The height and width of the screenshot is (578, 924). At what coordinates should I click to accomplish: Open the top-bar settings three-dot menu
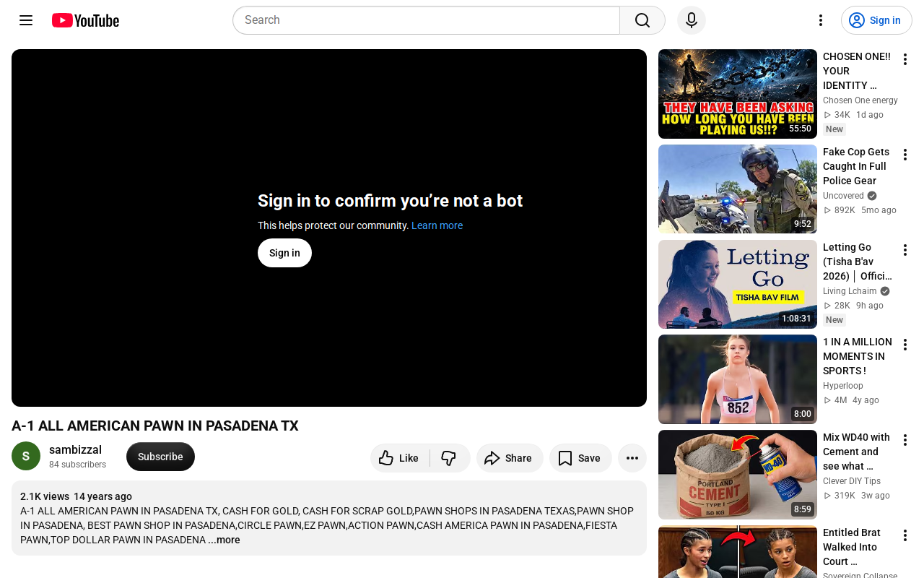[820, 20]
